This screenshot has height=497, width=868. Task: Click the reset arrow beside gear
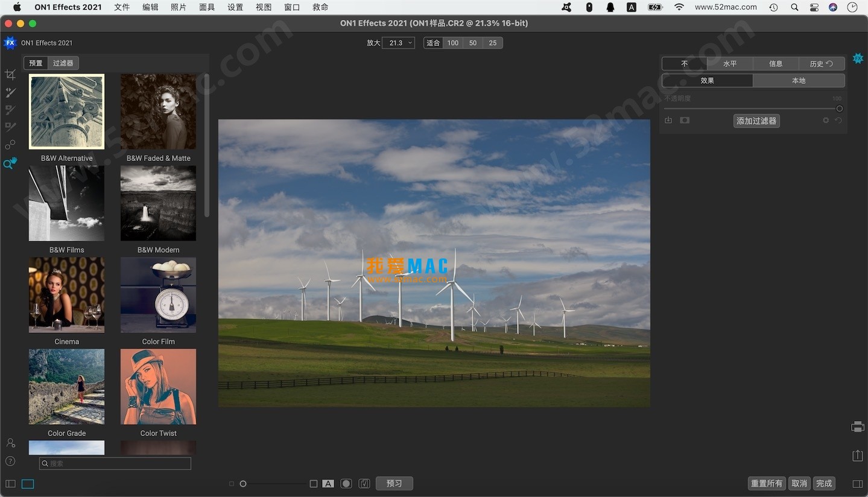click(838, 121)
